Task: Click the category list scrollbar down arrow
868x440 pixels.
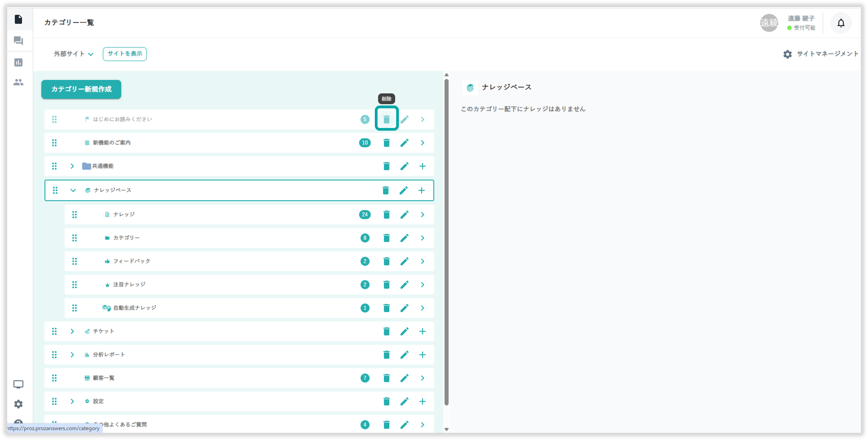Action: click(x=446, y=429)
